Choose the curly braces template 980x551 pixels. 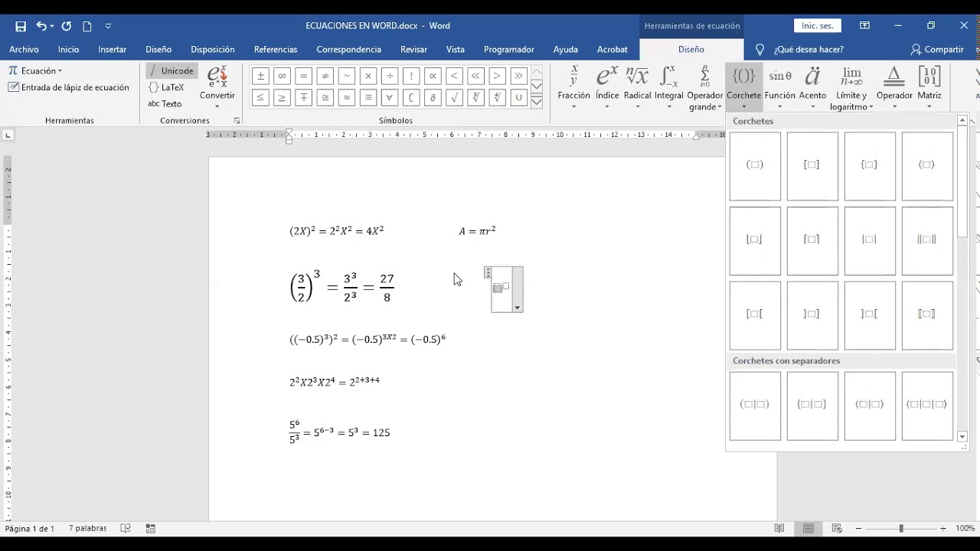tap(870, 166)
